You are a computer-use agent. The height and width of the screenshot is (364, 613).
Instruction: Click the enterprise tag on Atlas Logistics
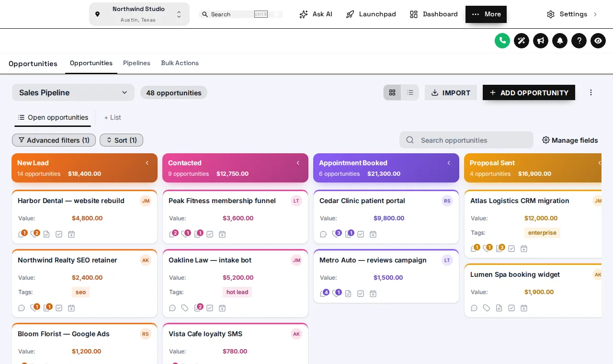542,233
